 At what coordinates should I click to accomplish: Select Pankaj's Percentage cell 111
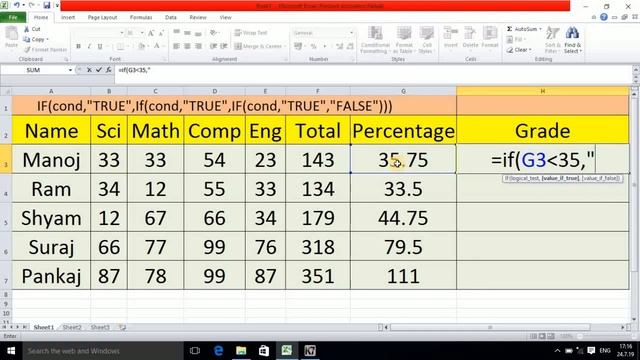click(x=403, y=276)
